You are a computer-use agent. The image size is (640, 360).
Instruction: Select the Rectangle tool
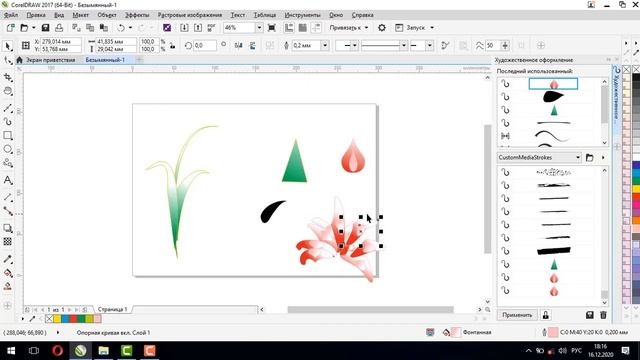point(8,136)
